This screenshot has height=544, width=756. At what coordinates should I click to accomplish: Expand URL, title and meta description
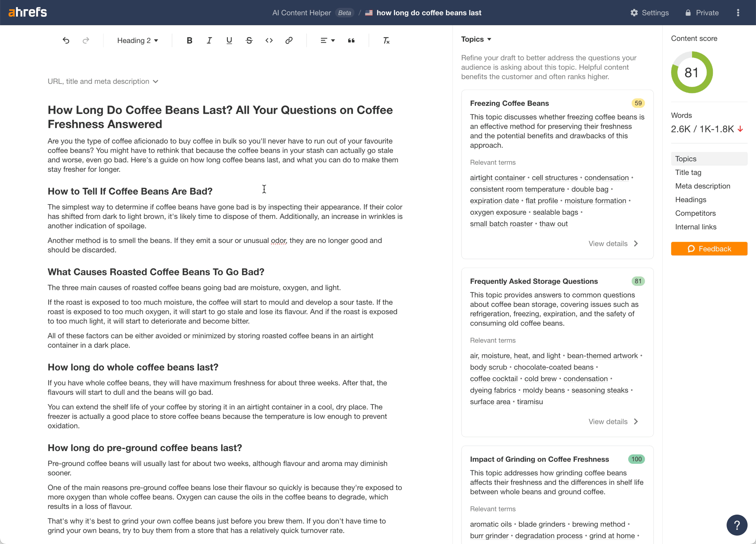(x=103, y=81)
